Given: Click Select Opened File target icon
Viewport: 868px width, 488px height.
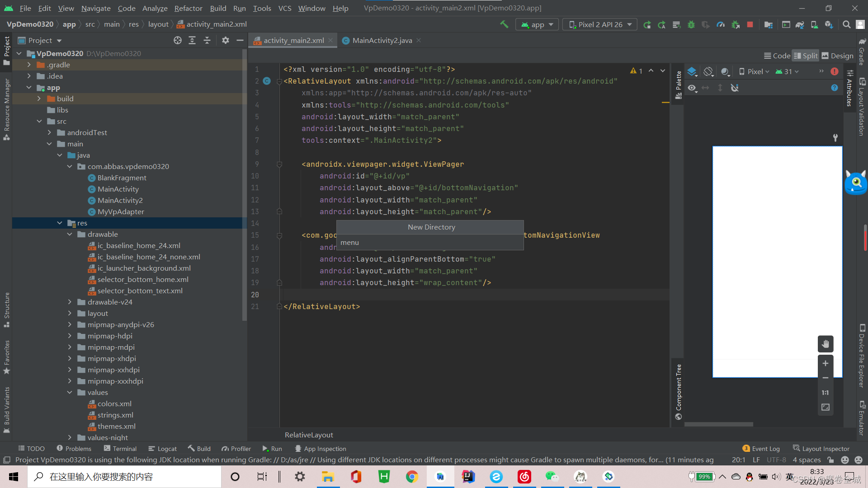Looking at the screenshot, I should (178, 41).
